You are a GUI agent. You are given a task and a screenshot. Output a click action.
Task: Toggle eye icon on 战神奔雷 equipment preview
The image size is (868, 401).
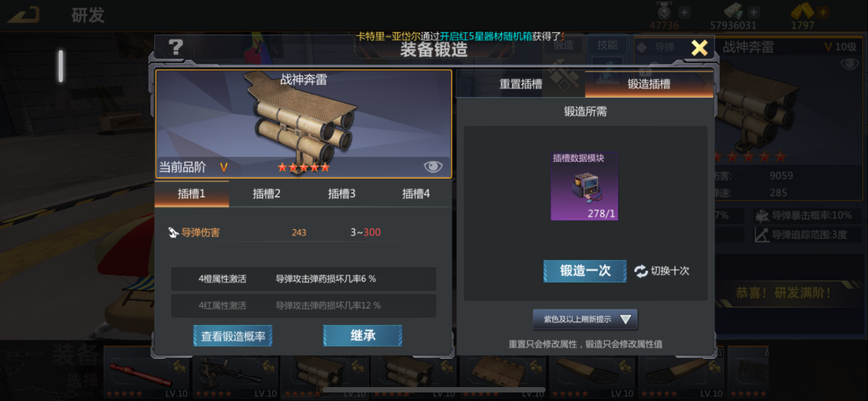[x=433, y=167]
